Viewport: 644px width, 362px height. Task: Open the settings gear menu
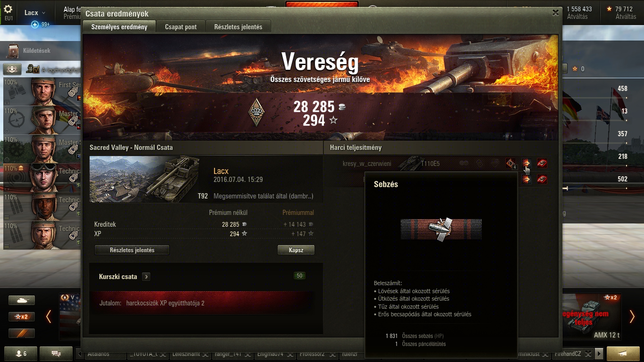click(8, 9)
